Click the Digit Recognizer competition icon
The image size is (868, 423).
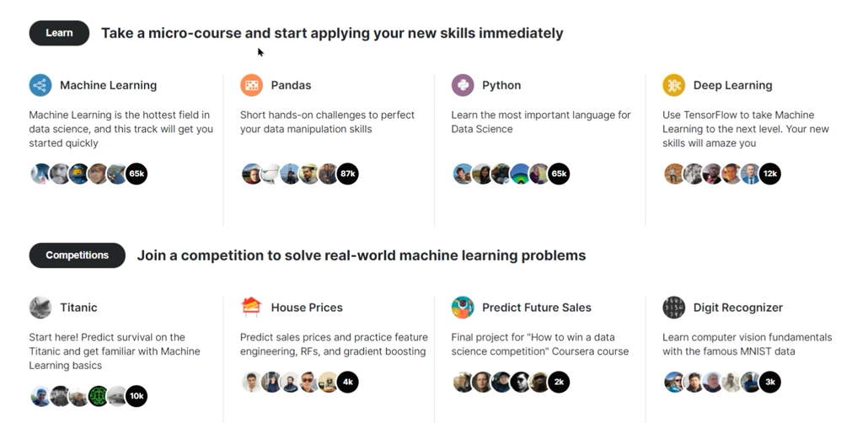[x=673, y=308]
